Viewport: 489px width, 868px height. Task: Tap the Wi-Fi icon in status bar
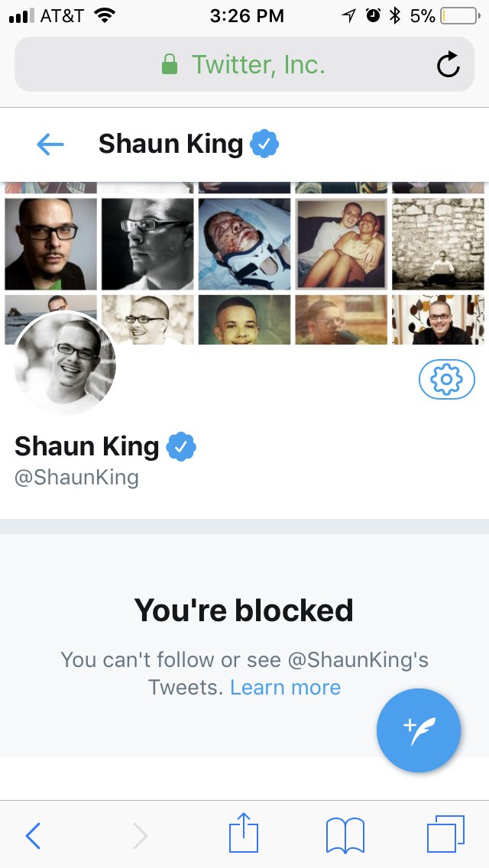tap(105, 15)
